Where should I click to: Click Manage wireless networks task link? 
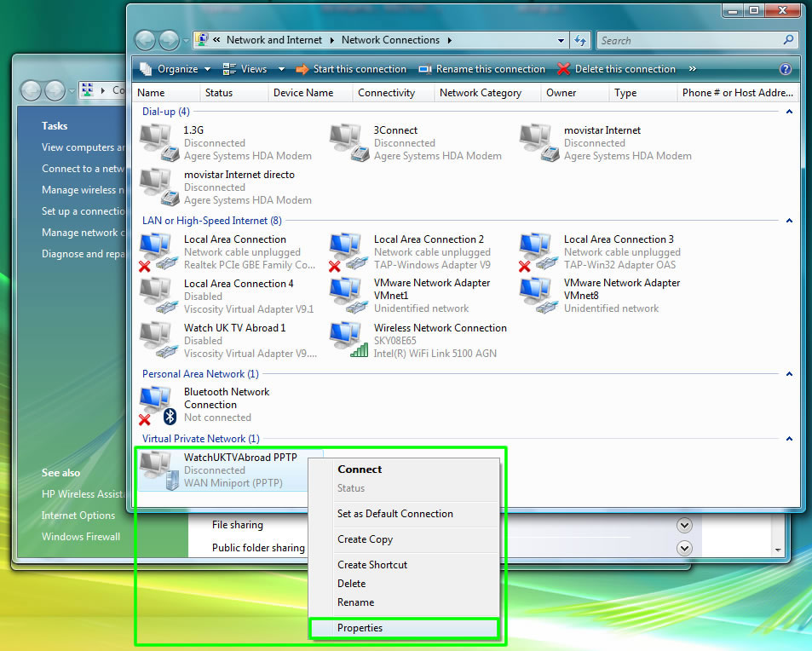pyautogui.click(x=83, y=190)
